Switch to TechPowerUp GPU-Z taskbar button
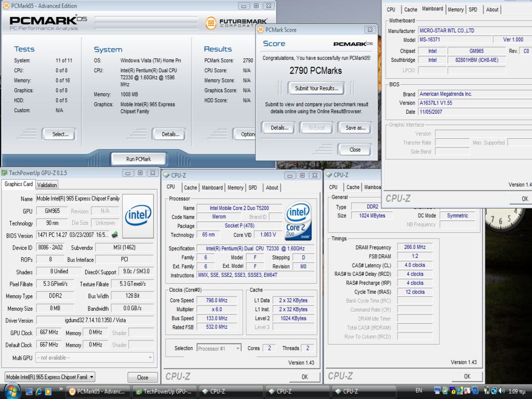 click(165, 391)
